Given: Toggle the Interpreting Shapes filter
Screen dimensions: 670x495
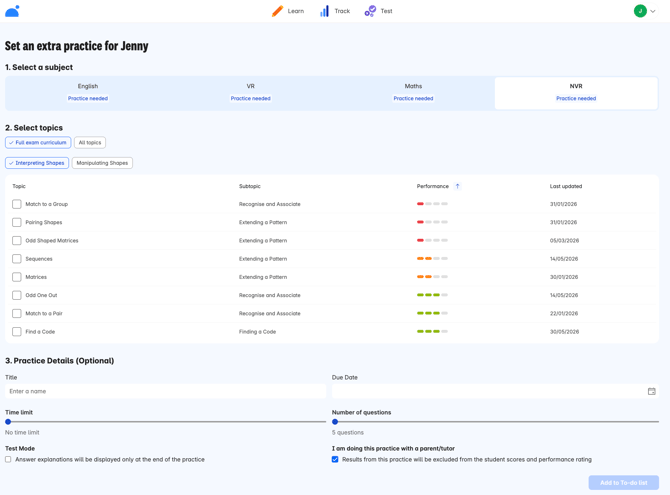Looking at the screenshot, I should pos(37,163).
